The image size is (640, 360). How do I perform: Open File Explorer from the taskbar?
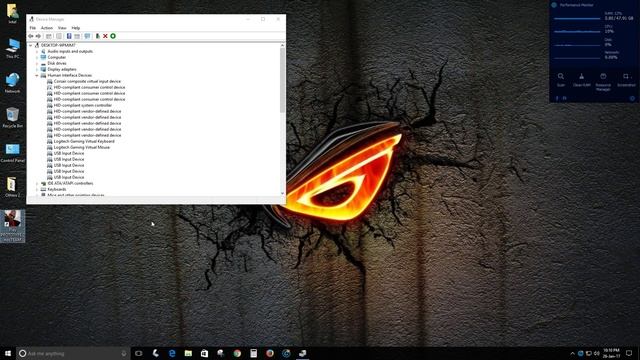pyautogui.click(x=188, y=353)
